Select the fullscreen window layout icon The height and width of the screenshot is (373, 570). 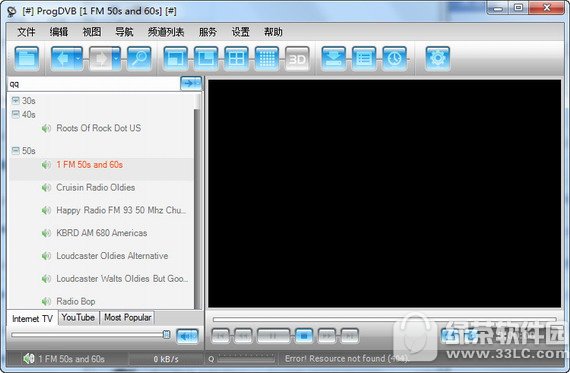coord(176,59)
